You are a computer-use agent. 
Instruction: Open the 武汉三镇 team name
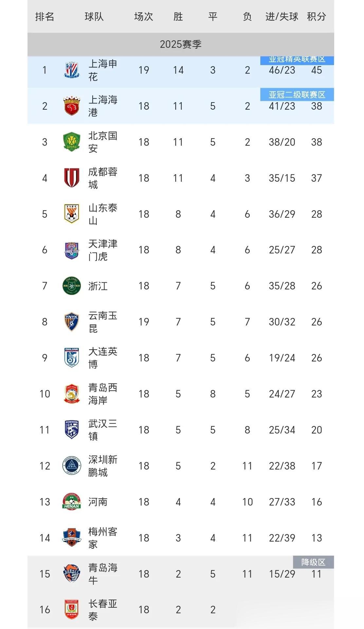tap(103, 430)
